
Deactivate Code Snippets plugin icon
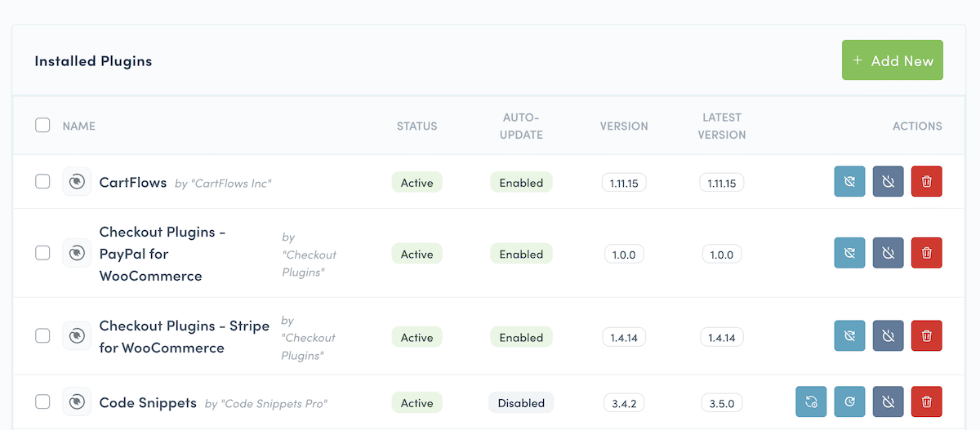[x=888, y=401]
